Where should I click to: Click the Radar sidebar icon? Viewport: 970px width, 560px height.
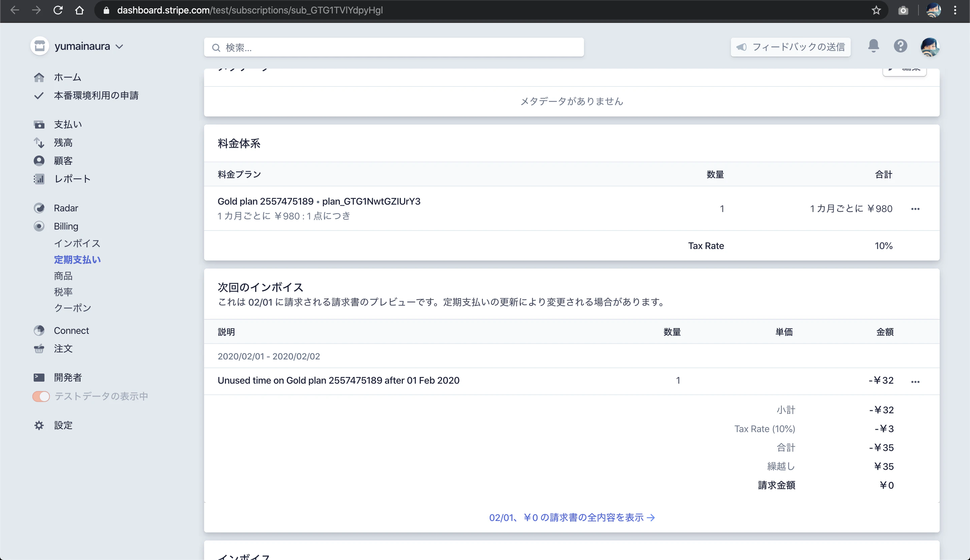(39, 208)
